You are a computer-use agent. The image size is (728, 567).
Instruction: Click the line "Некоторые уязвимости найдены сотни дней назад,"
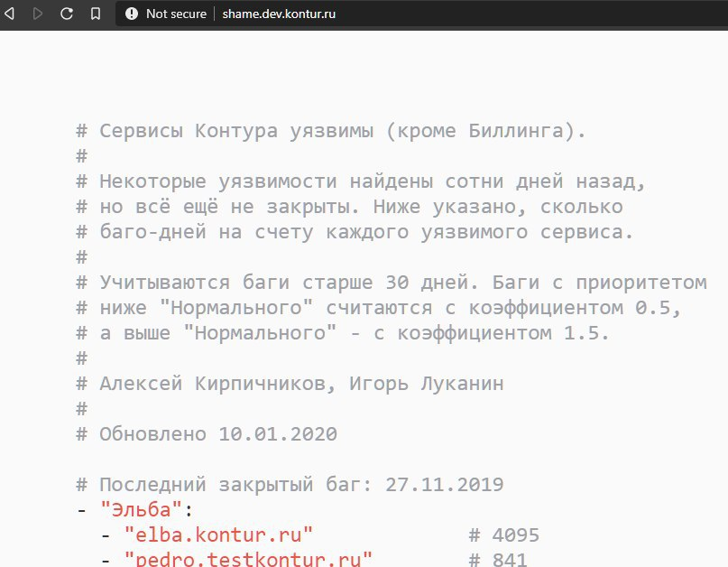361,181
